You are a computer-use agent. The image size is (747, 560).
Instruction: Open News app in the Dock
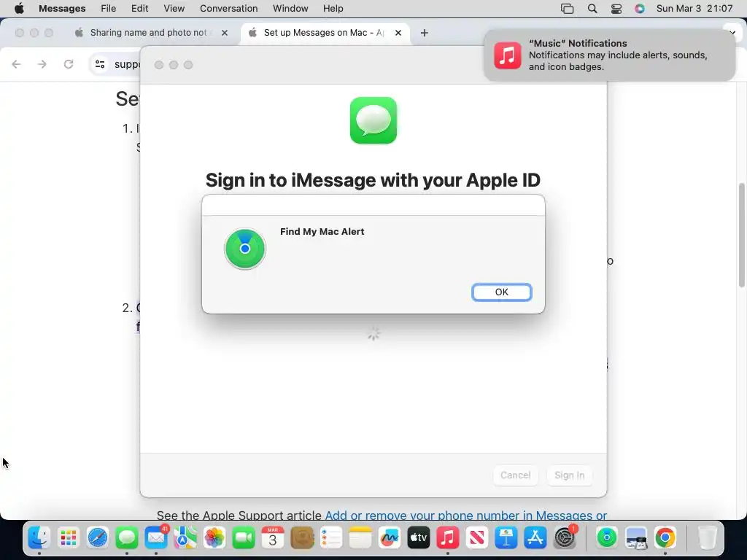[477, 538]
